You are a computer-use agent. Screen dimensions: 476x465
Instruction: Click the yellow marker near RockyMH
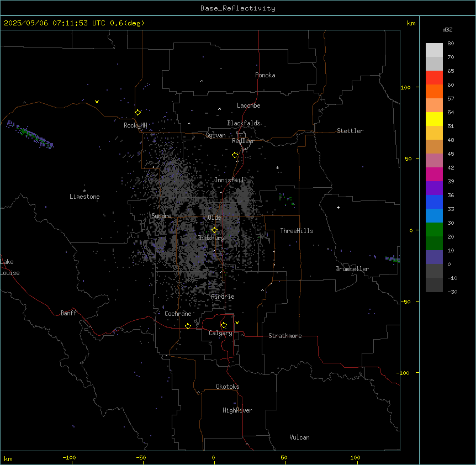pos(137,112)
